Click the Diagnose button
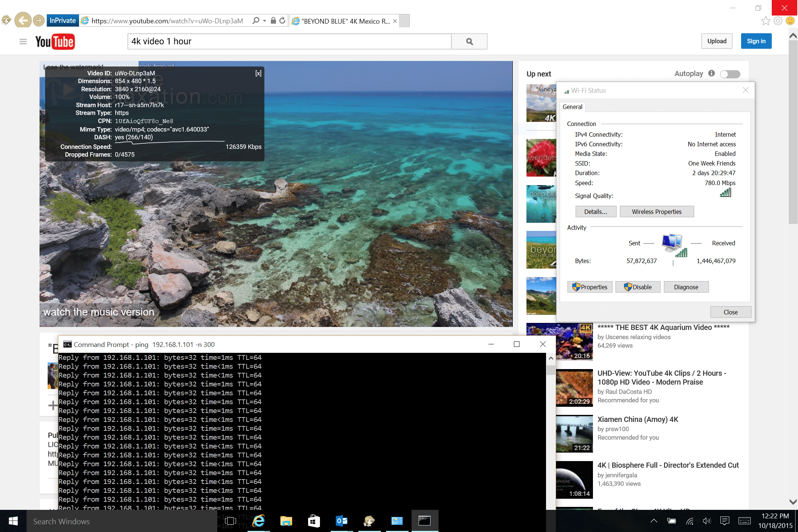This screenshot has height=532, width=798. [686, 287]
